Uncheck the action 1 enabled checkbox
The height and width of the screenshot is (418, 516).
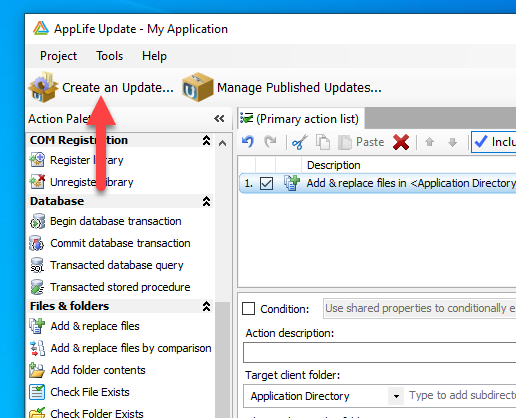point(266,183)
